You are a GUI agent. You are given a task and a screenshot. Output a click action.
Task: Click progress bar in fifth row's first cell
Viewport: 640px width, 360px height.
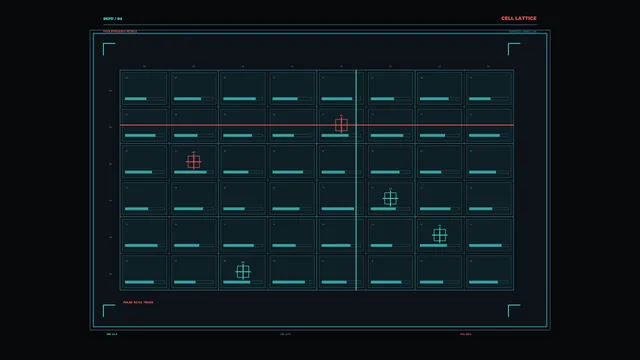144,246
